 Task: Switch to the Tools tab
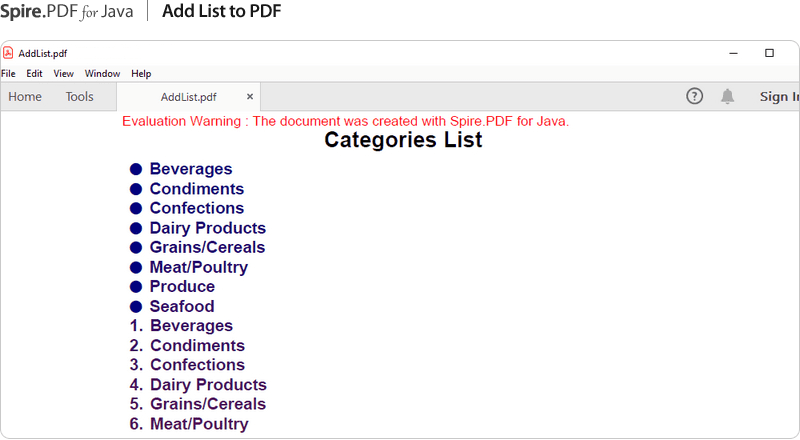tap(80, 96)
